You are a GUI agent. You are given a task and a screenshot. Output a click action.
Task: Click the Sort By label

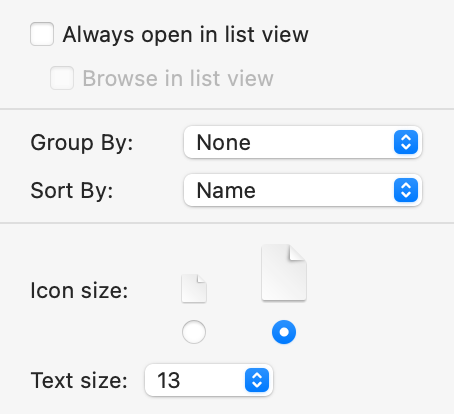72,191
